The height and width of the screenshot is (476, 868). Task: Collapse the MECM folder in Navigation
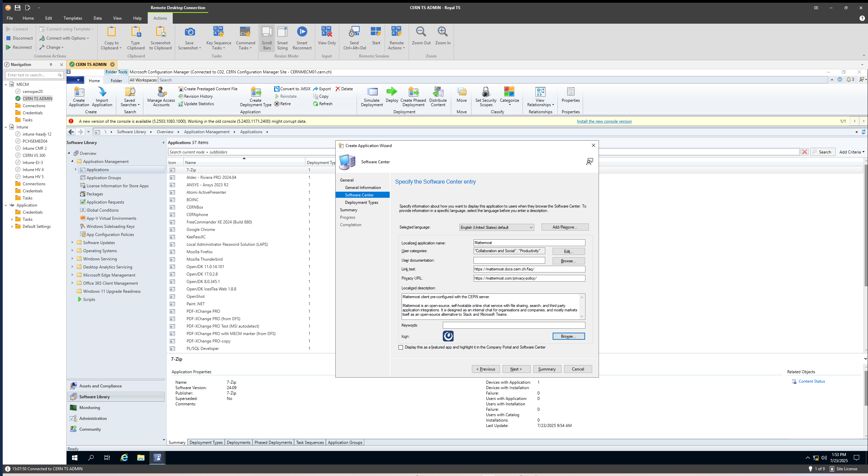6,85
